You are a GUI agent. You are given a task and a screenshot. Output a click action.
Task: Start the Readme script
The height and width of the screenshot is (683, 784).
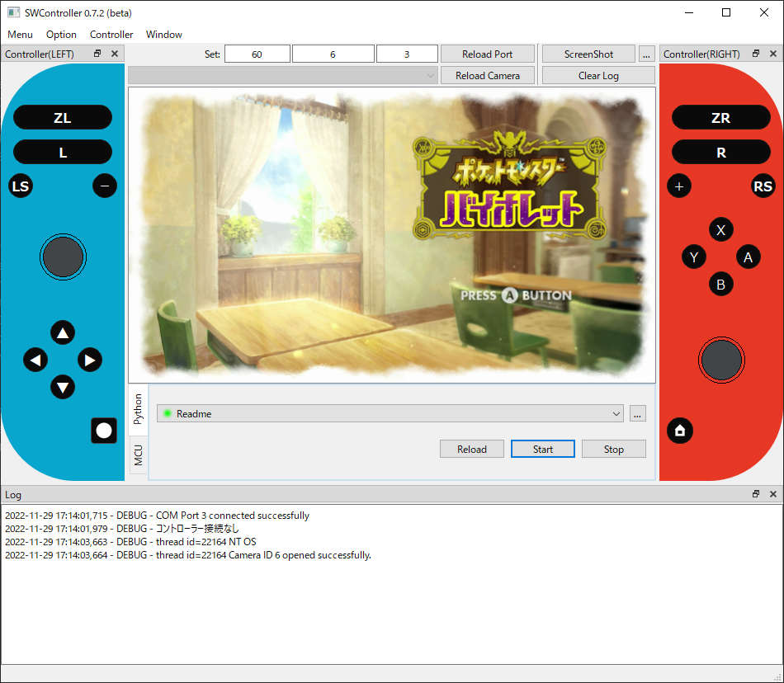click(542, 449)
